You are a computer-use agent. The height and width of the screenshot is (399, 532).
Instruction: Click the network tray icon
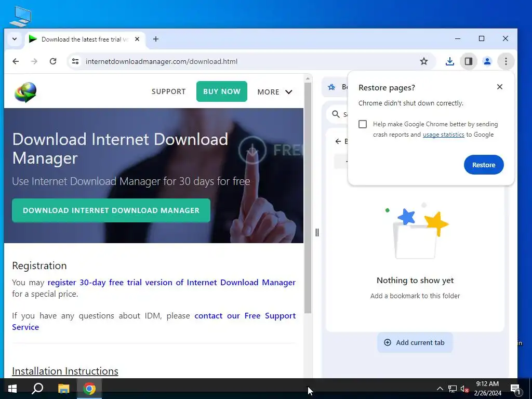(x=453, y=389)
